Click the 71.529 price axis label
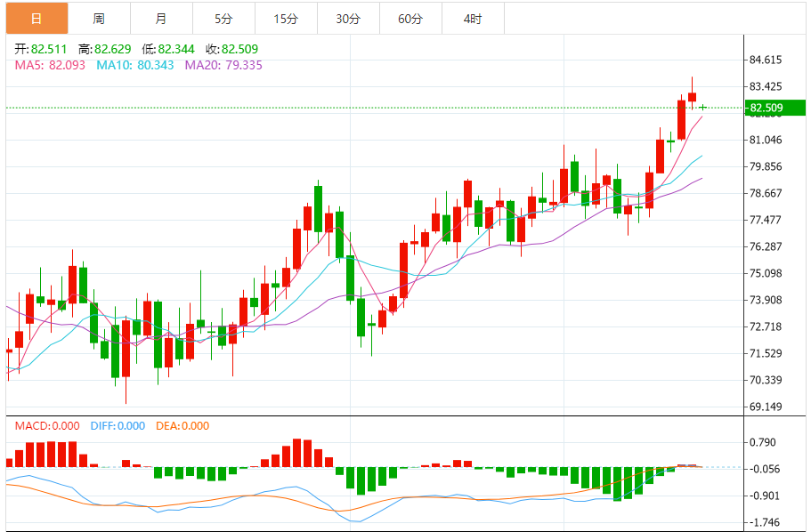 (x=766, y=353)
